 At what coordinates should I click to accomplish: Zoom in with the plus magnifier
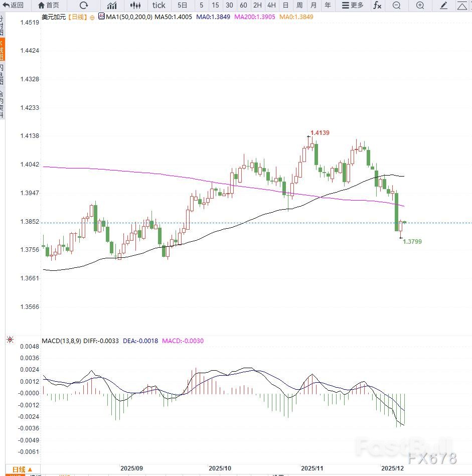420,6
